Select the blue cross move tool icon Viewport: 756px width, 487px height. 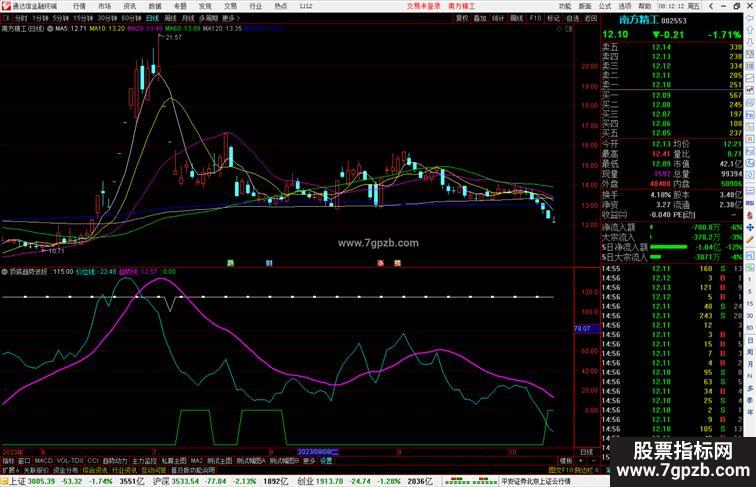[x=750, y=227]
